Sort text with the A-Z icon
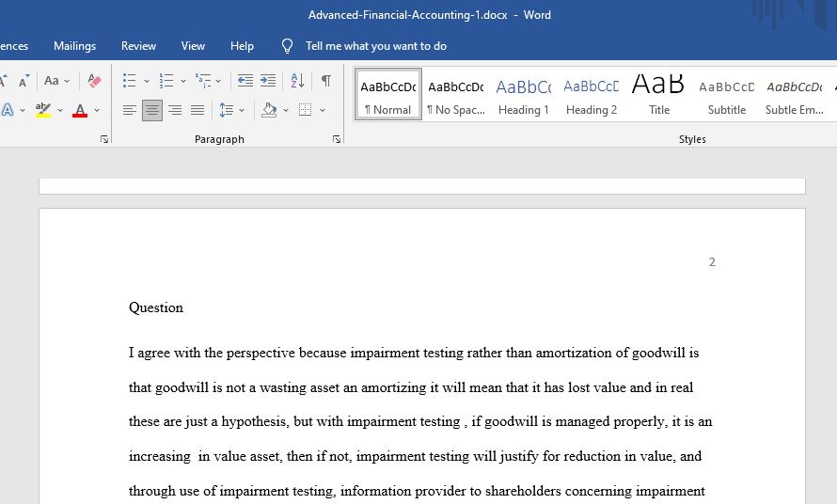The width and height of the screenshot is (837, 504). pos(297,81)
